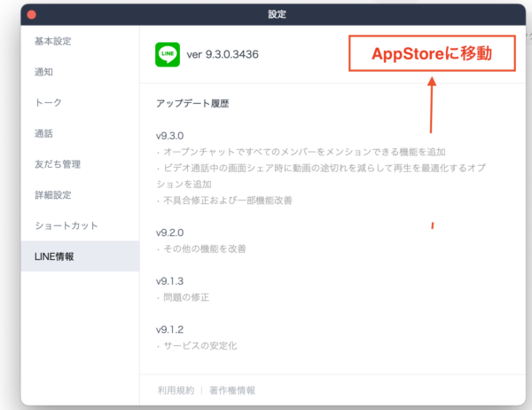Click the v9.3.0 version heading
The height and width of the screenshot is (410, 532).
coord(169,136)
